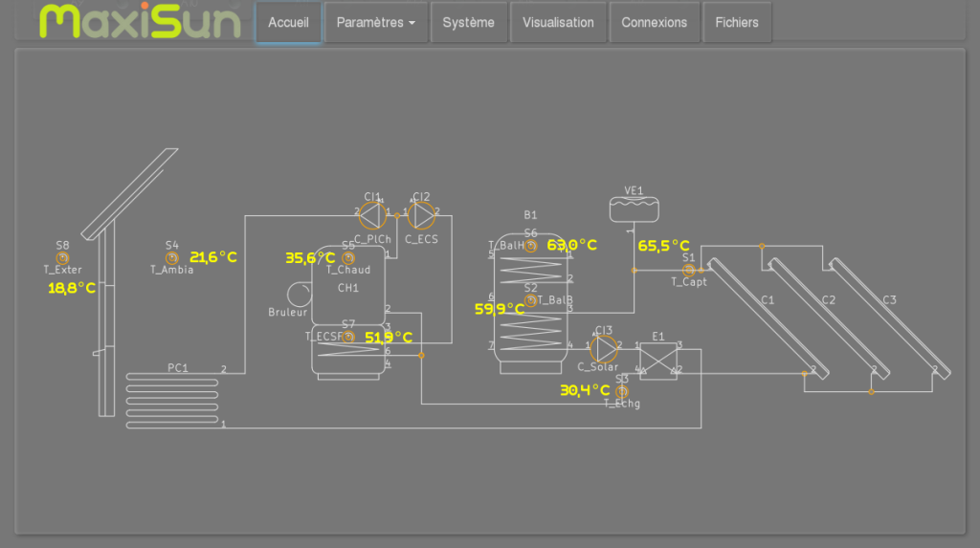
Task: Click the S3 T_Echg sensor icon
Action: (x=622, y=392)
